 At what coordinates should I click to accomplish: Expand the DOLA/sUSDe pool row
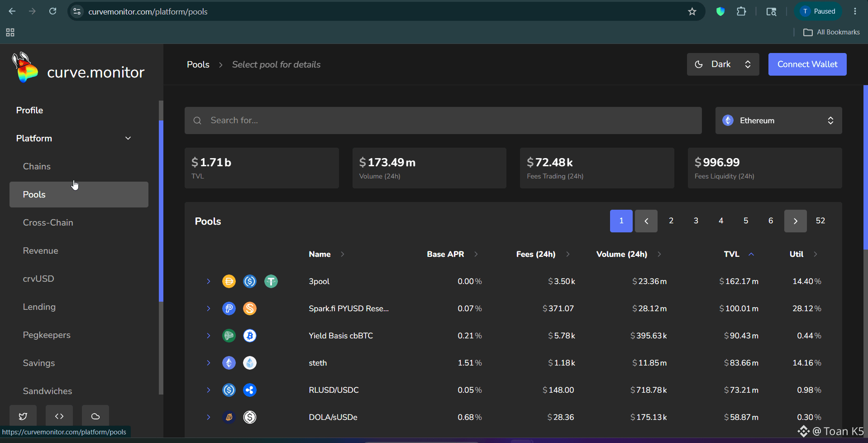click(x=209, y=417)
